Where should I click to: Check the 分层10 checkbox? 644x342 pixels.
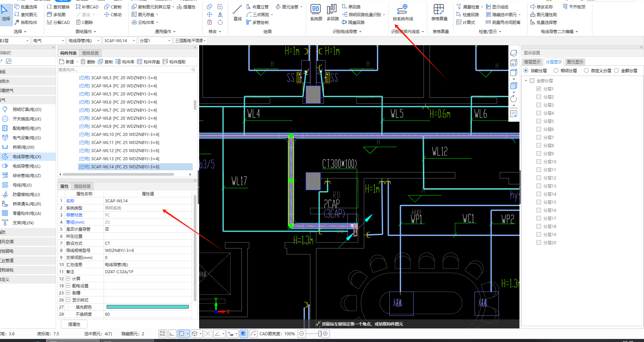click(x=539, y=162)
